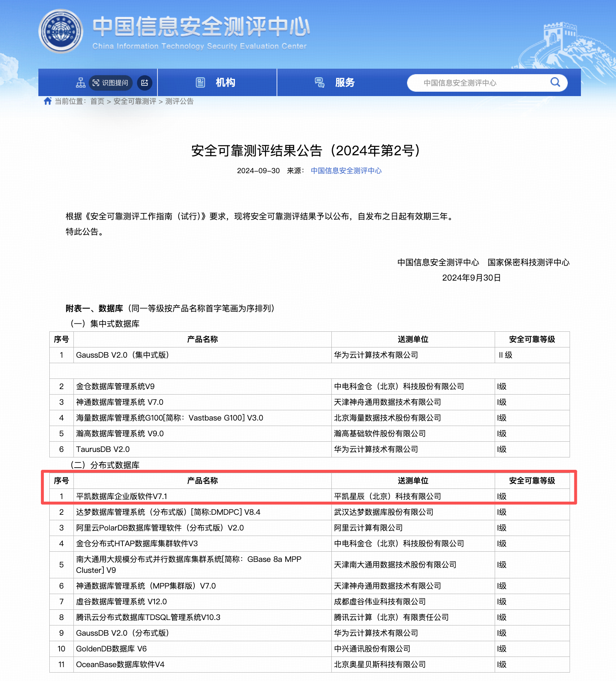Click the cell GoldenDB数据库 V6
This screenshot has width=616, height=681.
coord(202,649)
